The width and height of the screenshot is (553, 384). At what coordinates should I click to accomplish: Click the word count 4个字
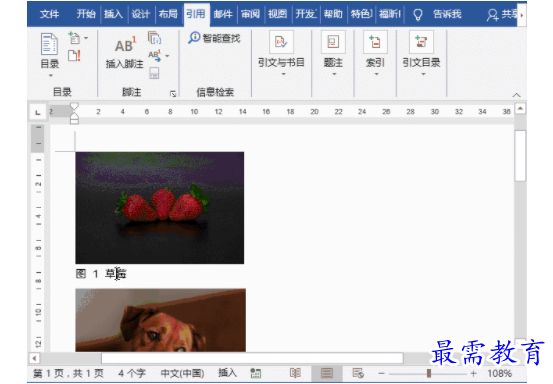(132, 373)
